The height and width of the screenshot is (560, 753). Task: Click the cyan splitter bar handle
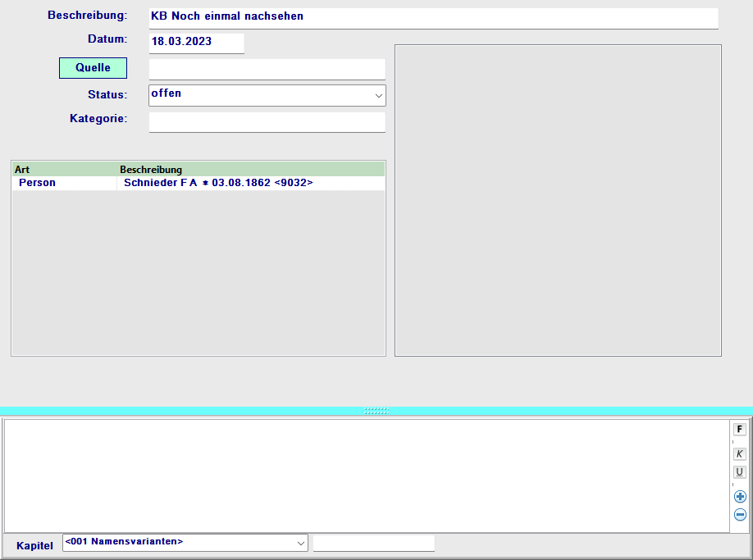pyautogui.click(x=376, y=411)
